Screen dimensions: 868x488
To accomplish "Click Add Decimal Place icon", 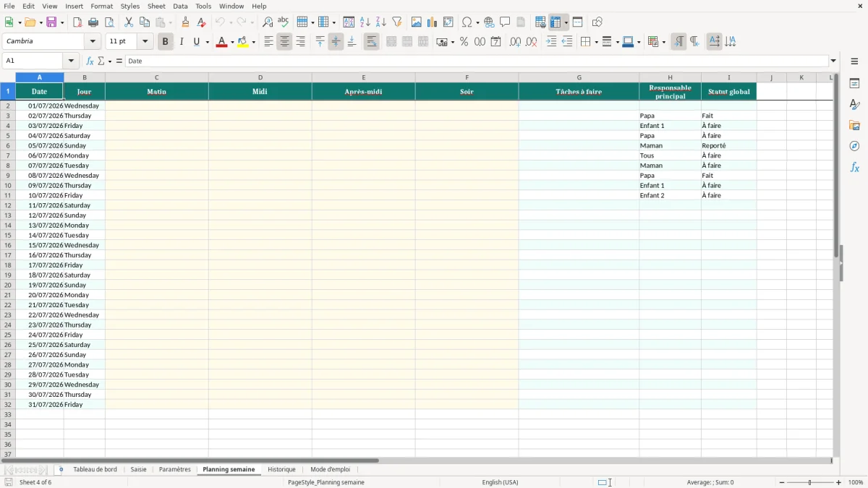I will click(516, 42).
